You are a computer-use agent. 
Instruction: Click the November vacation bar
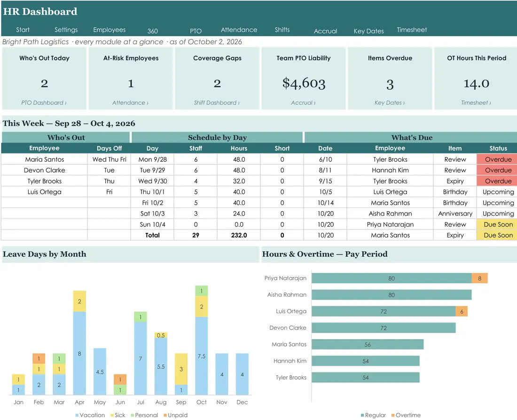coord(222,374)
